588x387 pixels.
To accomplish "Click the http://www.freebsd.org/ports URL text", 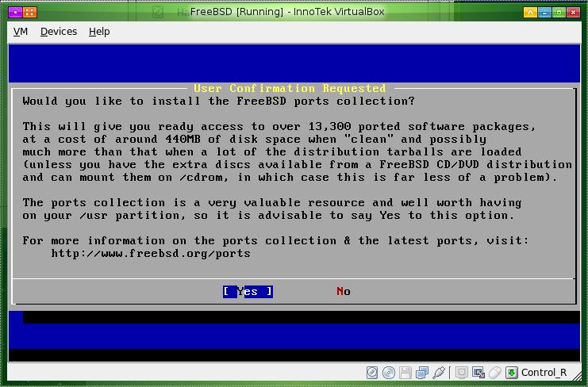I will point(151,254).
